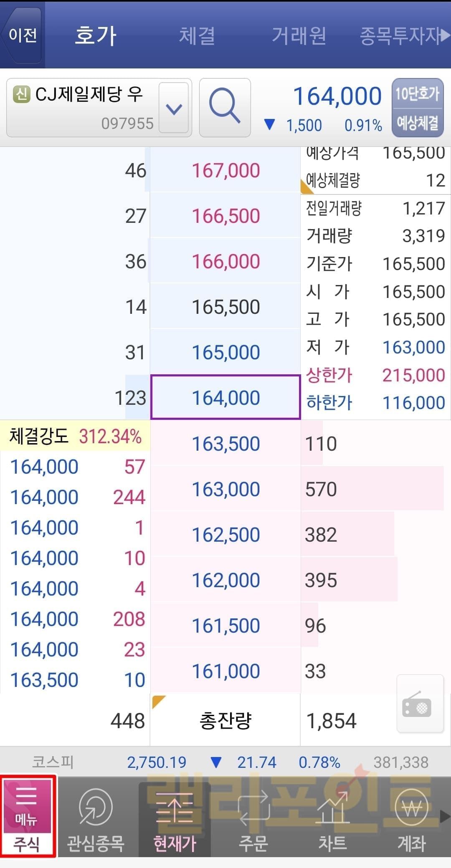Select the 163,500 bid price row
451x868 pixels.
225,443
